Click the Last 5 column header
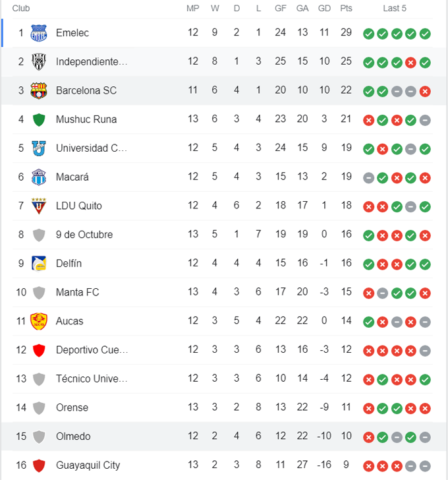448x480 pixels. 395,9
